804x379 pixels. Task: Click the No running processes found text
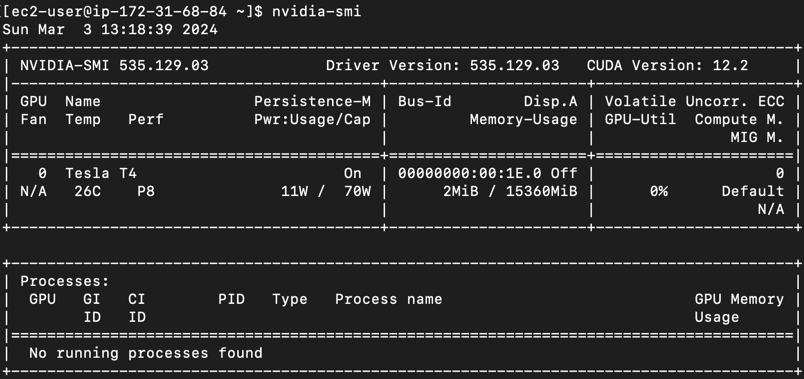coord(146,353)
